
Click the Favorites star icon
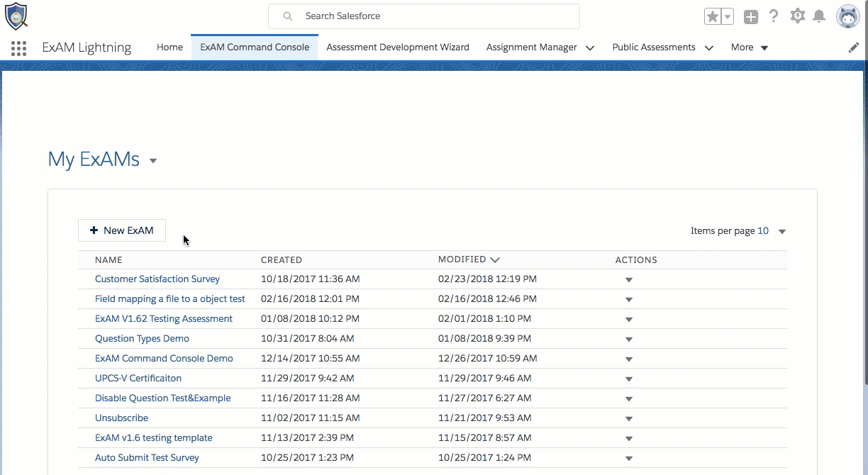point(712,16)
